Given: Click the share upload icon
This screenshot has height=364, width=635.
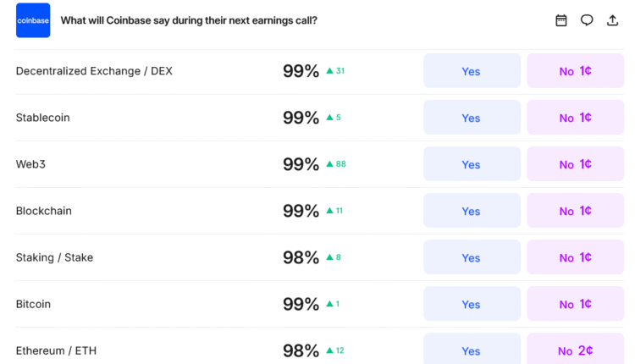Looking at the screenshot, I should click(612, 20).
